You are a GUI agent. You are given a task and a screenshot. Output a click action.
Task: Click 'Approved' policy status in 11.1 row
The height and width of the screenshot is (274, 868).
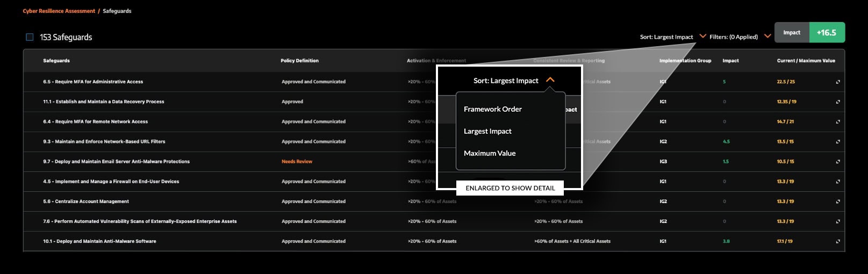(x=292, y=102)
